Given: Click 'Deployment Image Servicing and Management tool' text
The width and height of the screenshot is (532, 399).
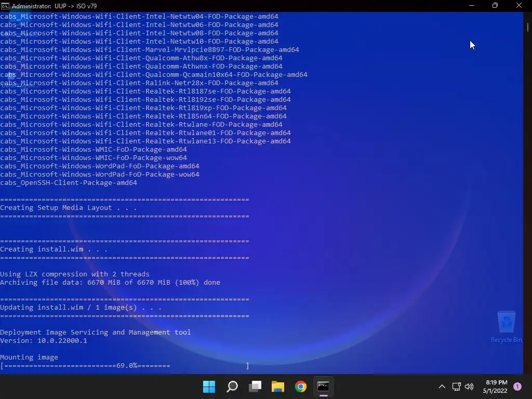Looking at the screenshot, I should point(96,332).
